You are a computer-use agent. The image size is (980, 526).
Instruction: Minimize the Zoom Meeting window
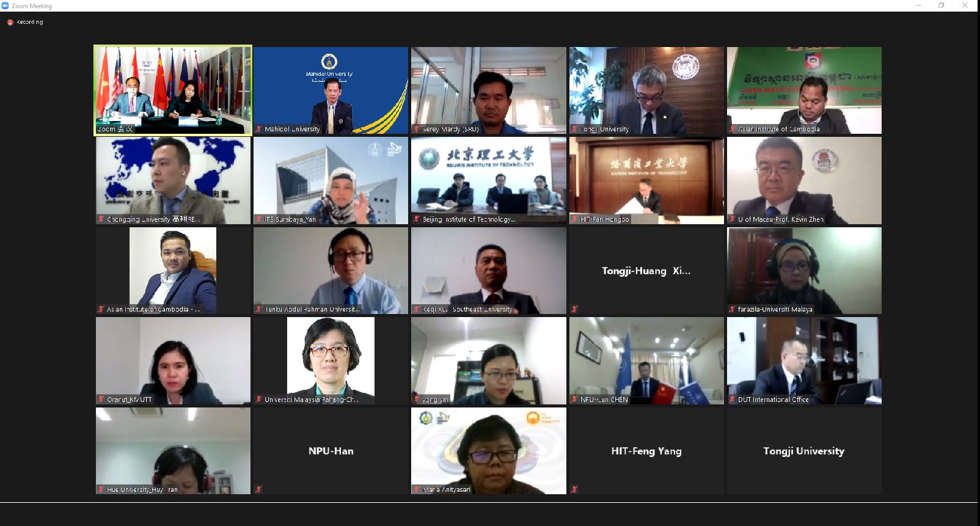pos(918,5)
